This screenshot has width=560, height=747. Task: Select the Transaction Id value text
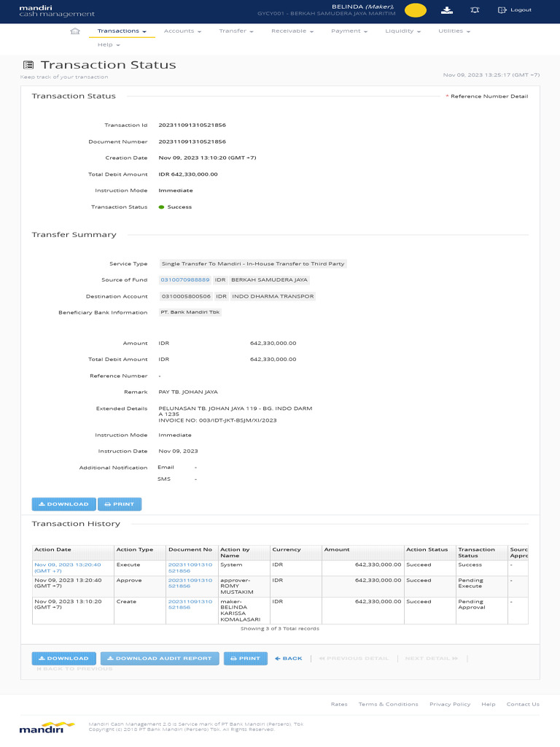pos(192,125)
